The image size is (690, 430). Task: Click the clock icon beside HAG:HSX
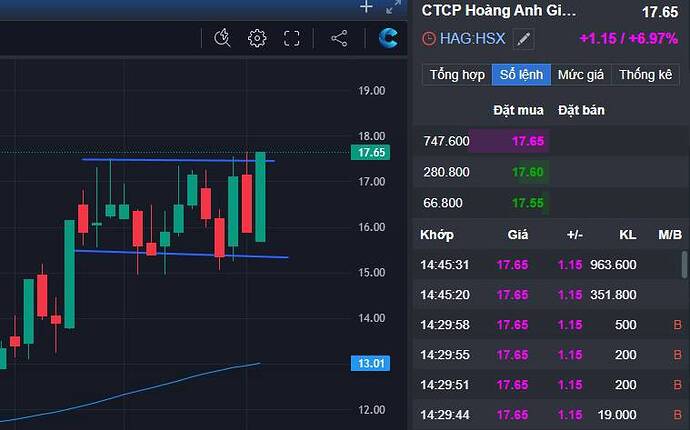pyautogui.click(x=429, y=39)
